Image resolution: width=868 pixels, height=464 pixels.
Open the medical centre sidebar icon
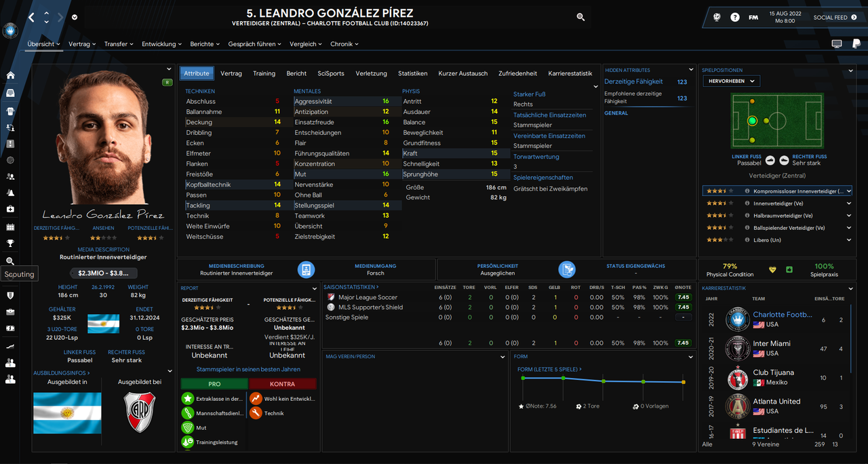pyautogui.click(x=10, y=210)
